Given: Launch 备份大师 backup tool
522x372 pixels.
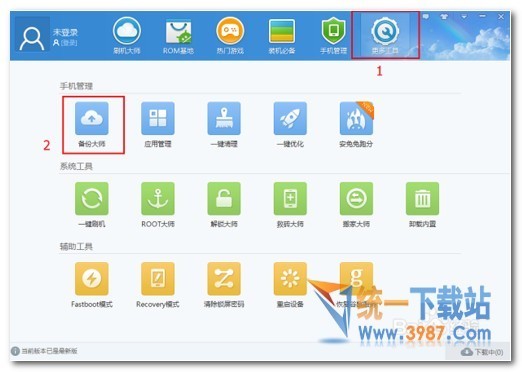Looking at the screenshot, I should (x=92, y=125).
